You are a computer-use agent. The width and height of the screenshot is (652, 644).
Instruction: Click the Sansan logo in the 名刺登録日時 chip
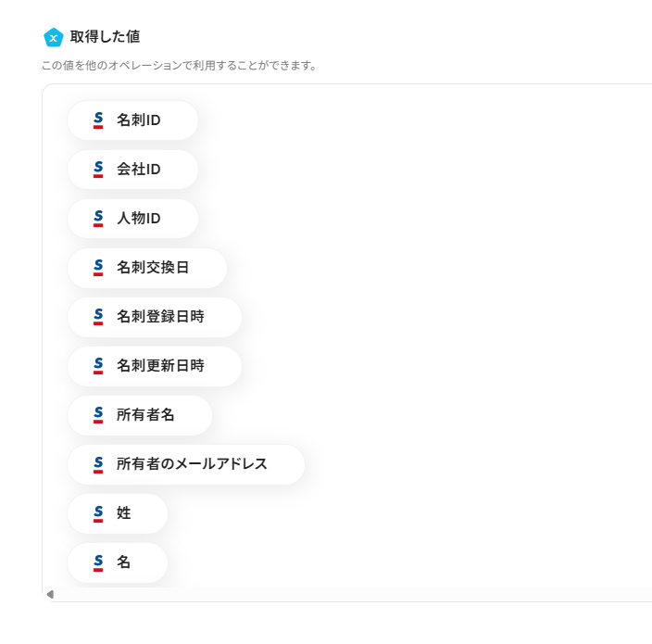pyautogui.click(x=98, y=317)
